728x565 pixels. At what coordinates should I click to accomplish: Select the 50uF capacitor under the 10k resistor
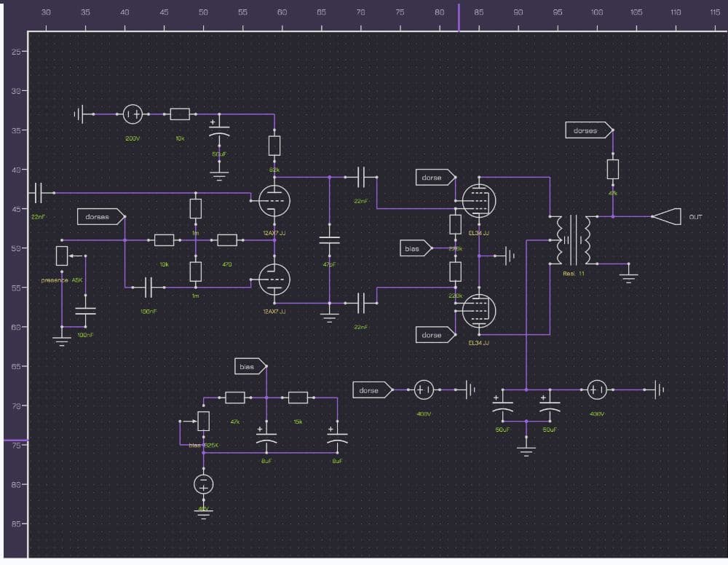(219, 130)
